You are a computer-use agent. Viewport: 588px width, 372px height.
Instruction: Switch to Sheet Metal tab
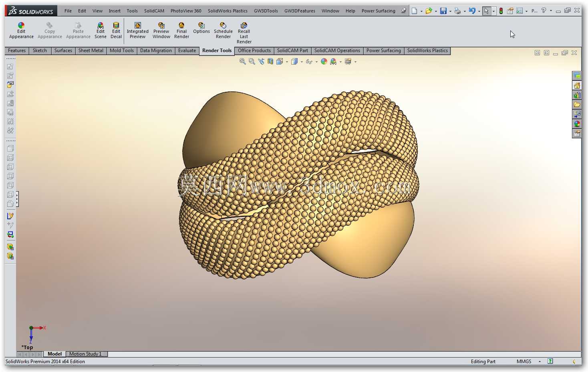[91, 51]
